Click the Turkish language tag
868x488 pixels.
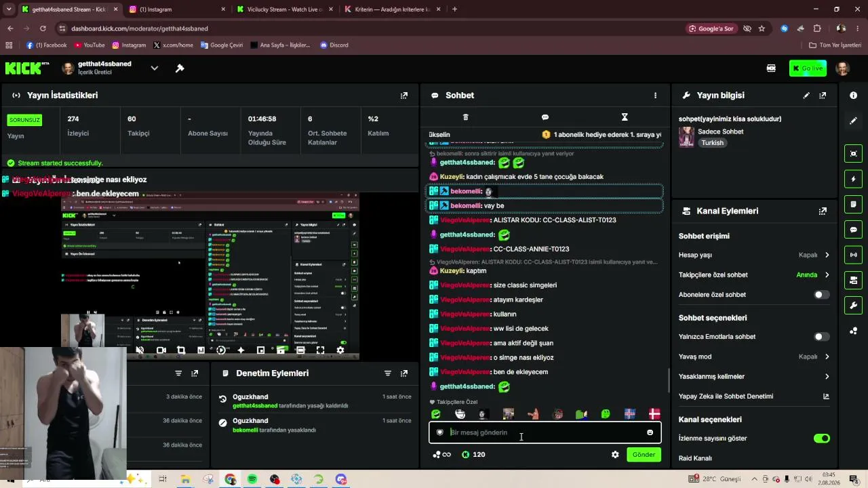[x=712, y=143]
